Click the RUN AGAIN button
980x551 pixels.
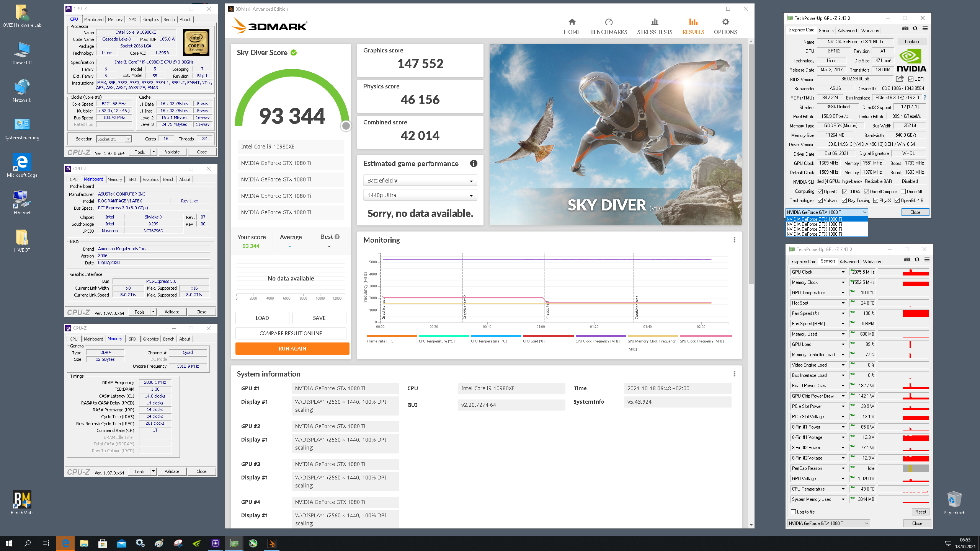[292, 349]
